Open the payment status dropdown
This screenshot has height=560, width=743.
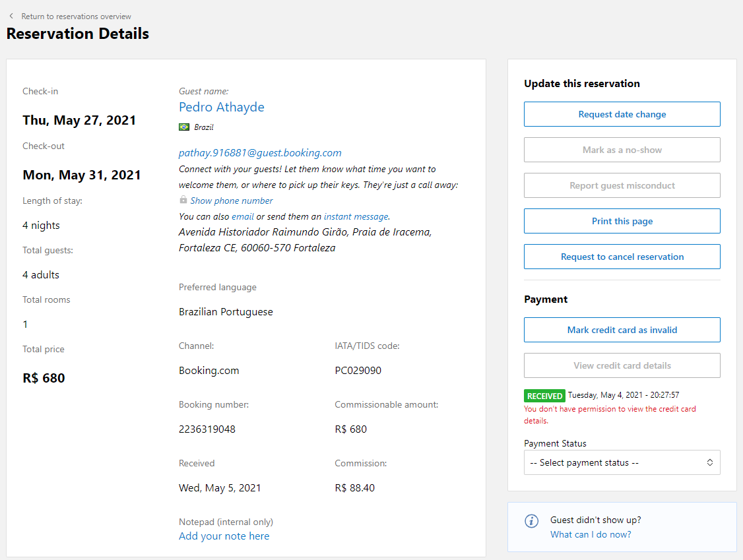pos(622,462)
